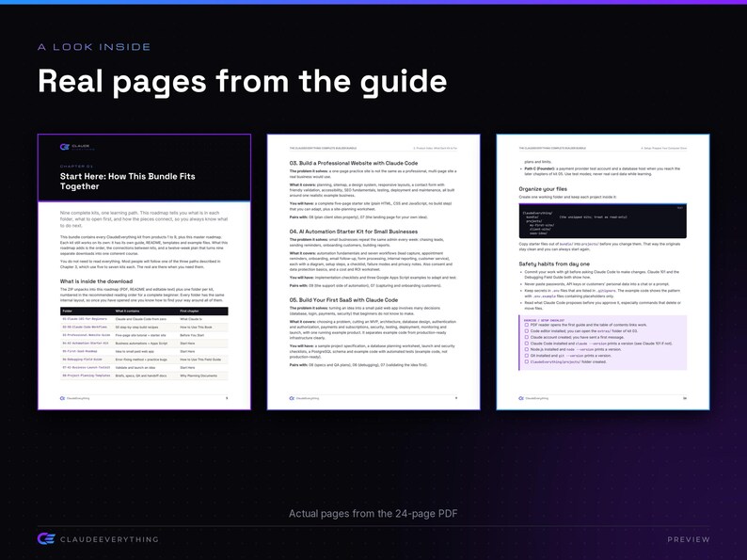This screenshot has width=747, height=560.
Task: Check 'Claude account created' checklist box
Action: 527,337
